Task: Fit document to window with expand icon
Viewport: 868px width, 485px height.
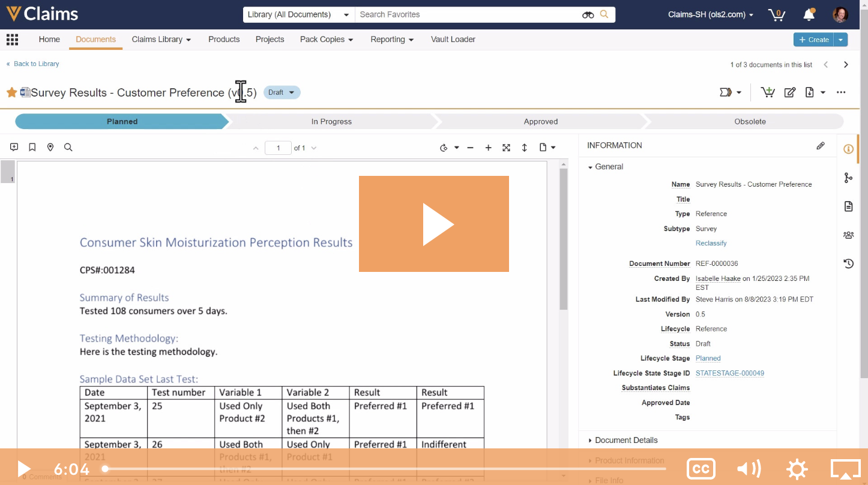Action: pos(506,147)
